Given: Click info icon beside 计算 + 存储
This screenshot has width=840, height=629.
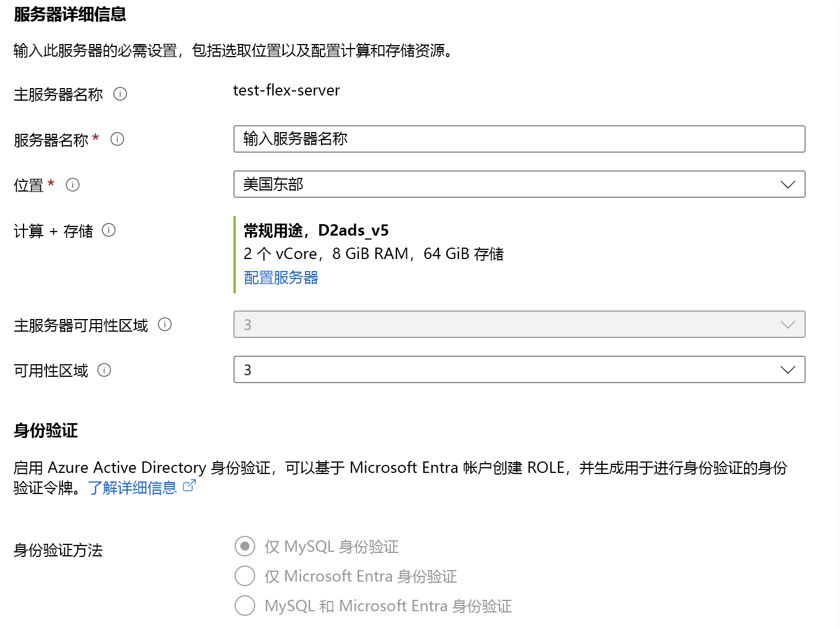Looking at the screenshot, I should point(109,230).
